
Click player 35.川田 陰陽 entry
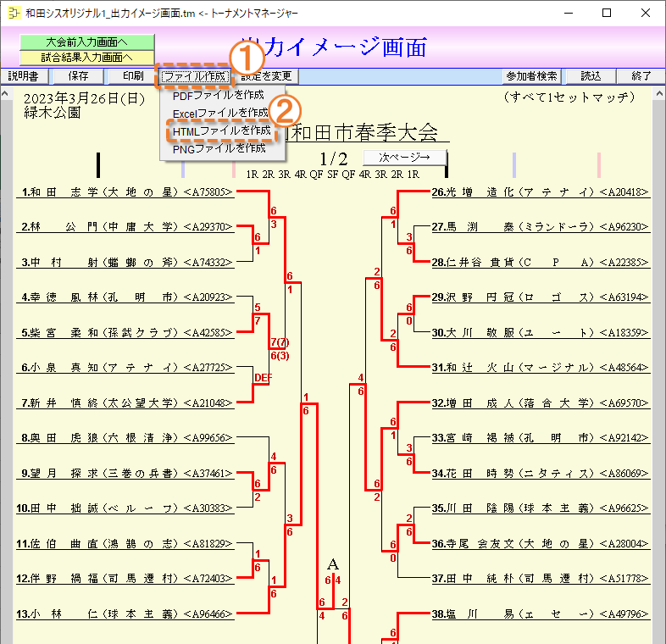pos(541,508)
